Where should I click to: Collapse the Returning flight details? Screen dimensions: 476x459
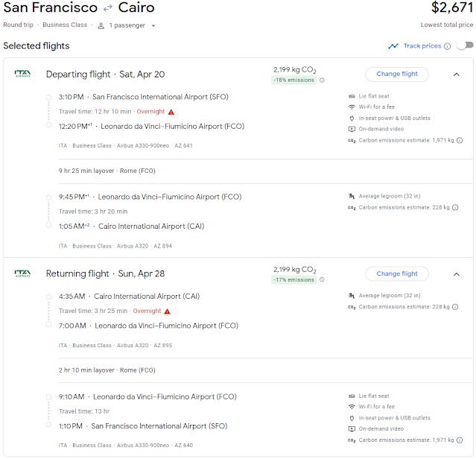pyautogui.click(x=456, y=273)
